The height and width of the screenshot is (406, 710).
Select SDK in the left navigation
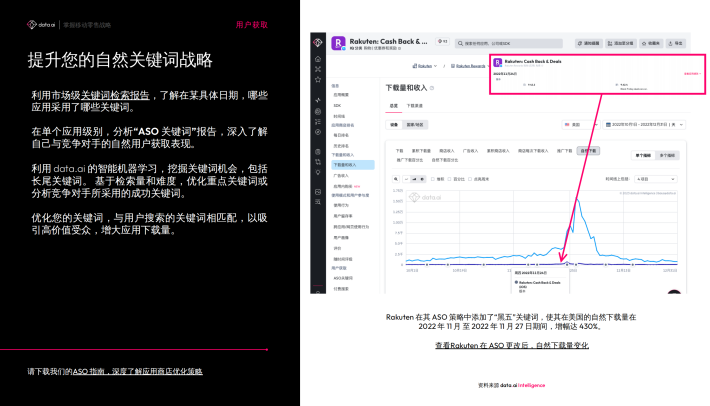coord(337,105)
